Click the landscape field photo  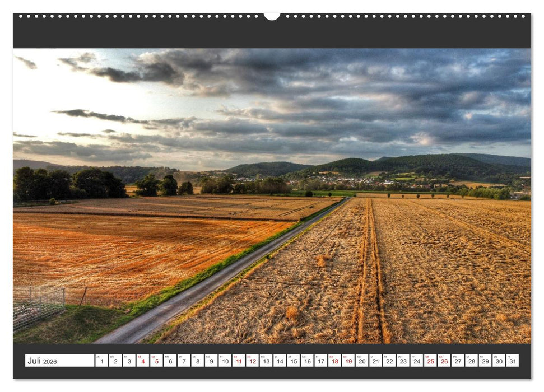tap(272, 196)
